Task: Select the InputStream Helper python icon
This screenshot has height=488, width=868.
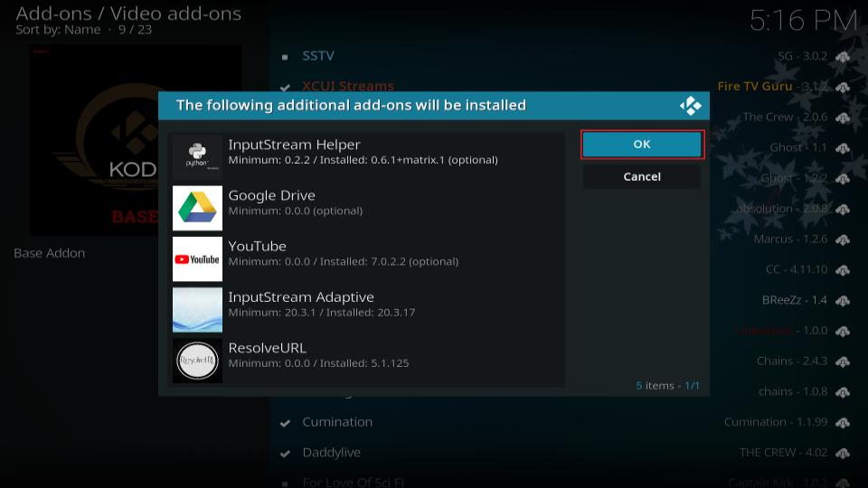Action: tap(197, 157)
